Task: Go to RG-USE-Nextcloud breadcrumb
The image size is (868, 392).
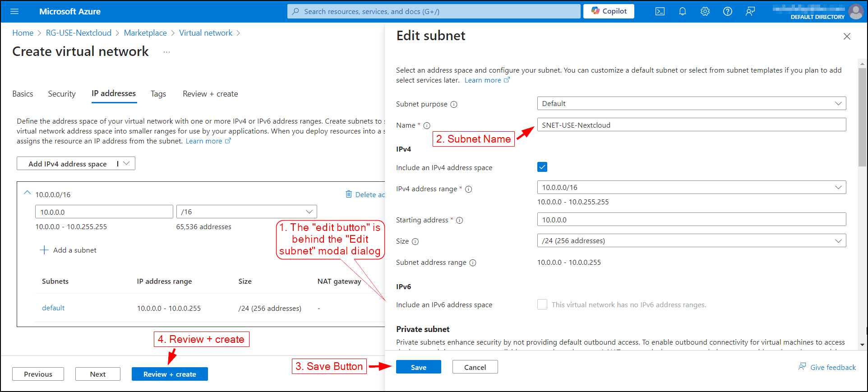Action: click(78, 33)
